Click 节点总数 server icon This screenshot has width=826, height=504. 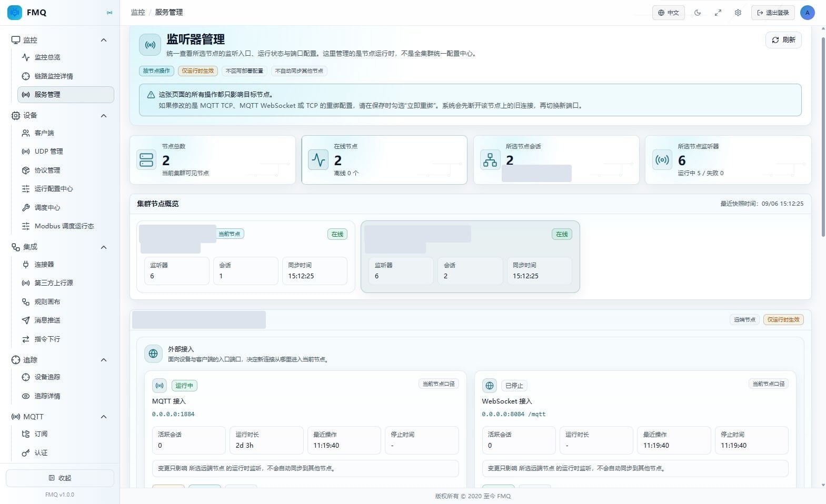tap(146, 160)
